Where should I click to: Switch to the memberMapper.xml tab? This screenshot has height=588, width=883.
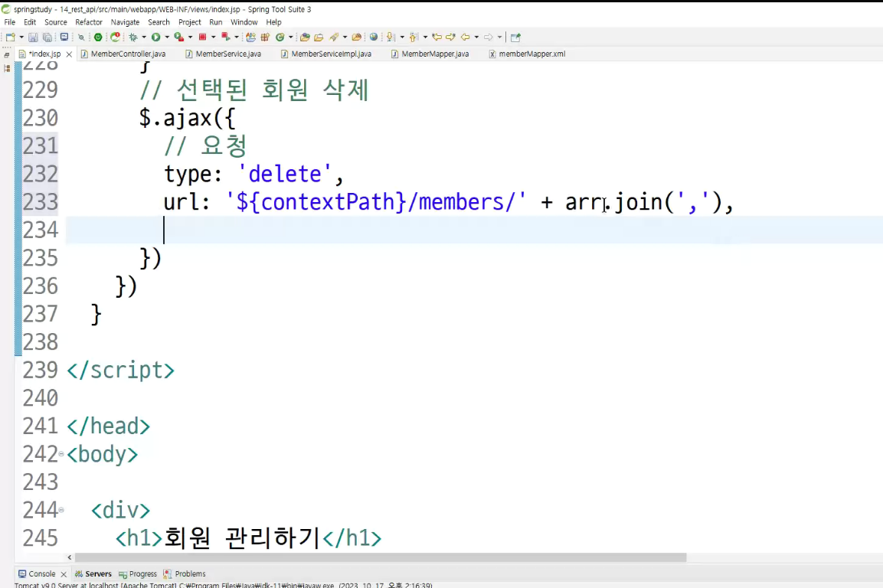(x=527, y=54)
